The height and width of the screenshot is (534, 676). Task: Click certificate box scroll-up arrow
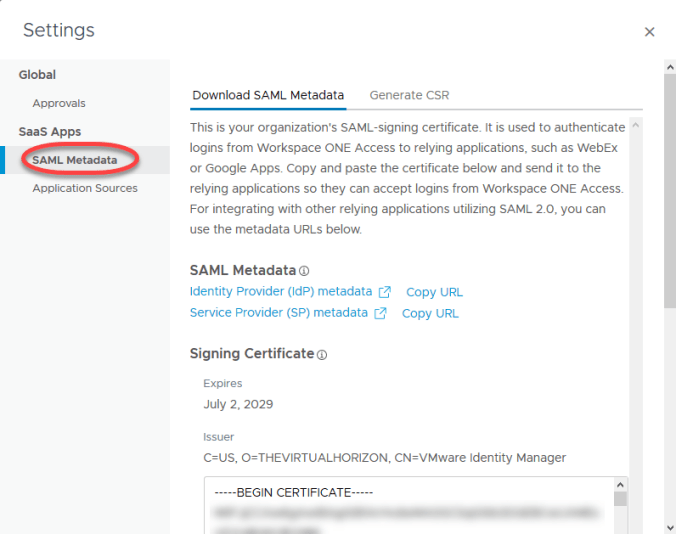[620, 485]
